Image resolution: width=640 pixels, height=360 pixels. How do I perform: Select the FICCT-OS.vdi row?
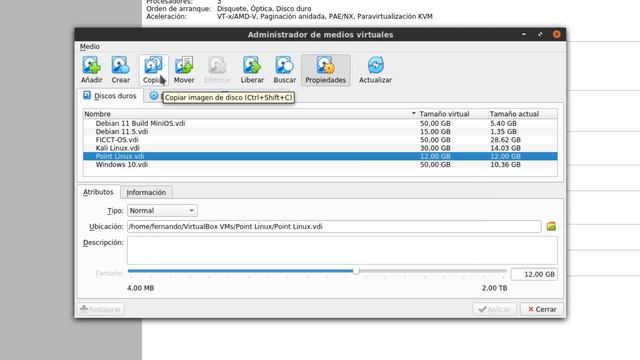pyautogui.click(x=320, y=140)
